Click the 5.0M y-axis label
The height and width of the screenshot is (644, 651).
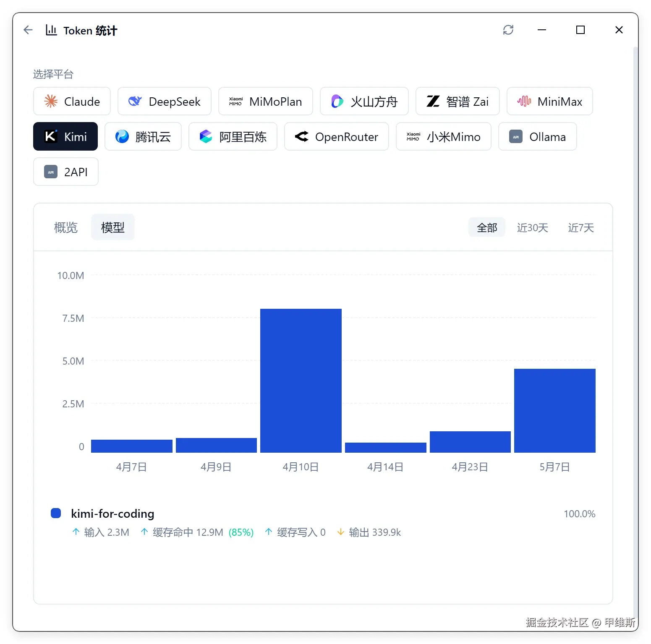[x=73, y=361]
